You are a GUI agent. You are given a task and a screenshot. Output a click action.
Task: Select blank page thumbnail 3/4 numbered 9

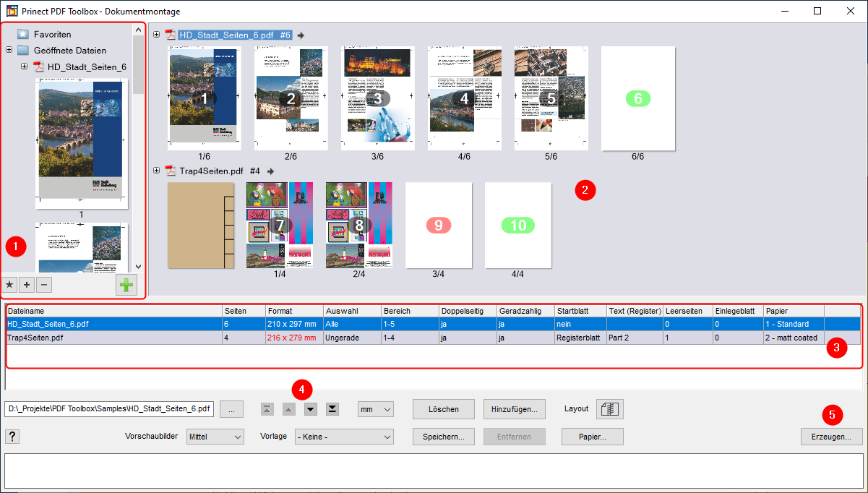pyautogui.click(x=439, y=225)
